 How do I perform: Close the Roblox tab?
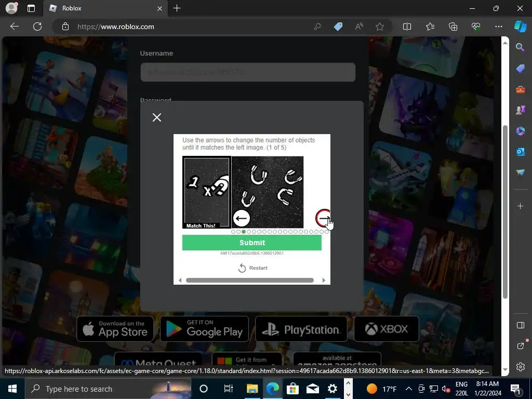(x=160, y=8)
